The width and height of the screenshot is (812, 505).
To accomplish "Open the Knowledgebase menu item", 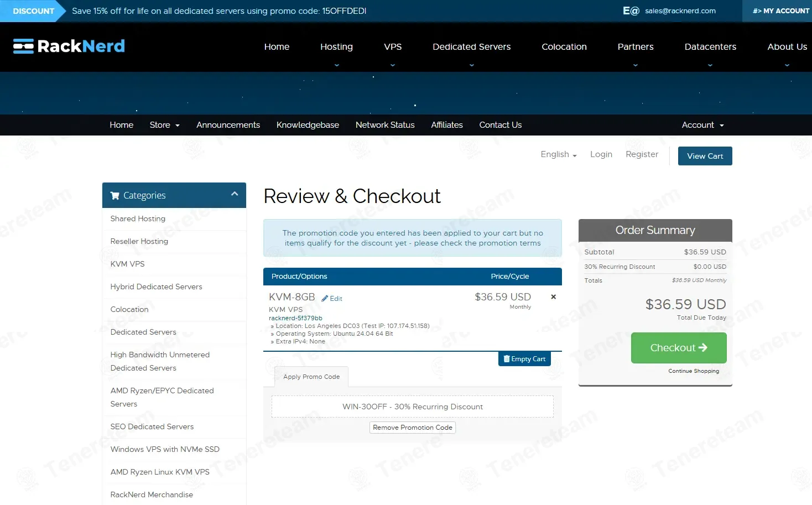I will [308, 125].
